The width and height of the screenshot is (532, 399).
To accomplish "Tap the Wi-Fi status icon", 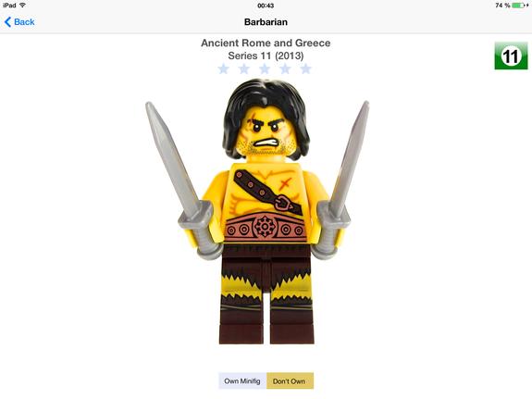I will [23, 6].
